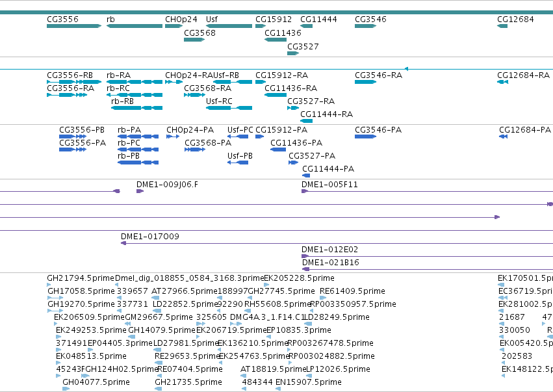
Task: Click transcript CG11436-RA
Action: (276, 95)
